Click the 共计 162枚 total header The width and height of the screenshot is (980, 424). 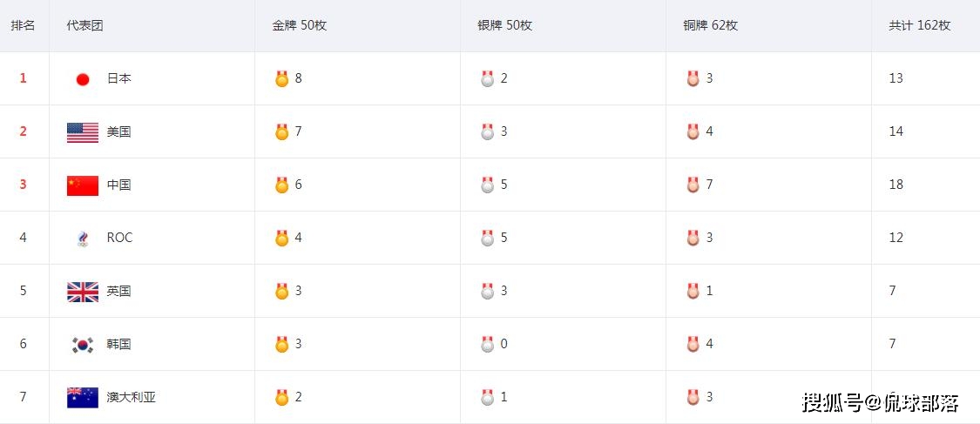click(919, 25)
